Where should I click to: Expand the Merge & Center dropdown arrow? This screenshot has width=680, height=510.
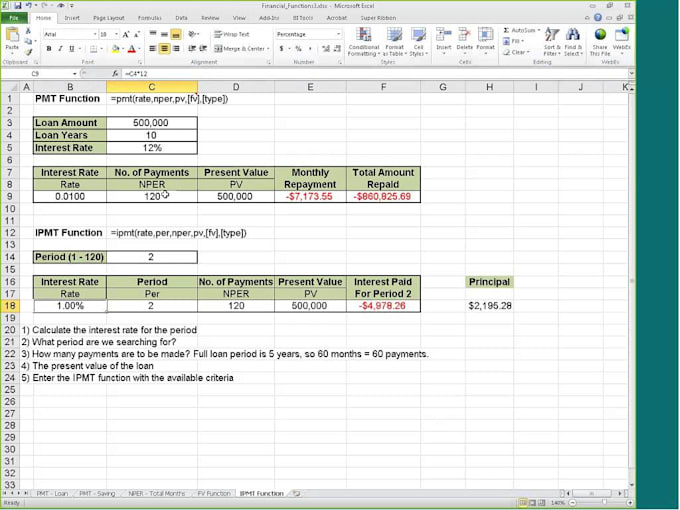[x=268, y=49]
